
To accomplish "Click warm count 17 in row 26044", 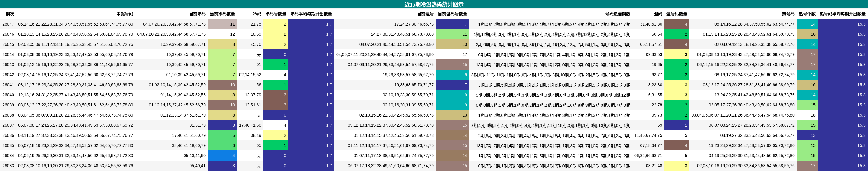I will [x=465, y=54].
